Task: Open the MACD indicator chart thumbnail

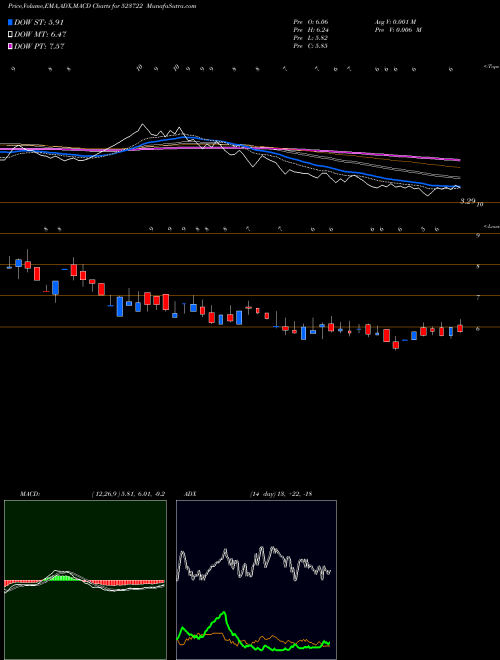Action: point(85,580)
